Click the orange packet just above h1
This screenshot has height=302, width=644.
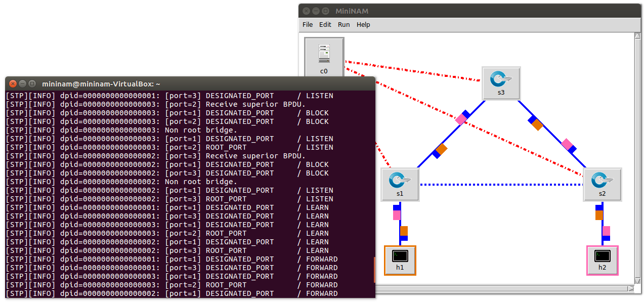pyautogui.click(x=404, y=231)
